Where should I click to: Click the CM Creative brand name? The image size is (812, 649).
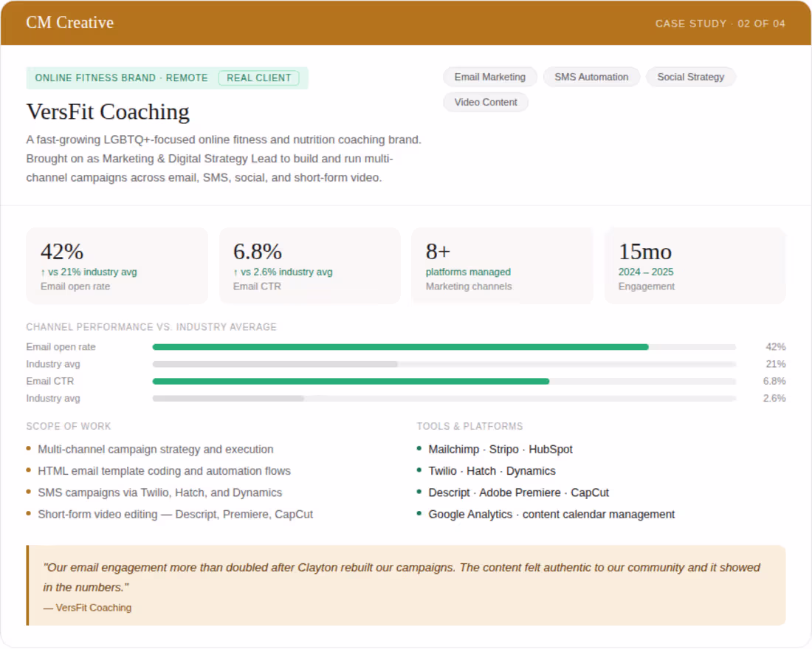pos(70,23)
